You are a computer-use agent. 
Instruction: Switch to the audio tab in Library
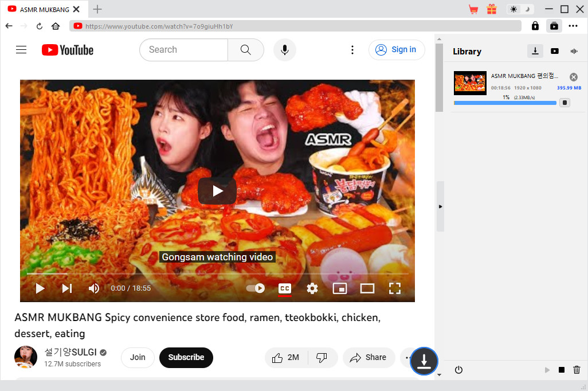(x=574, y=51)
